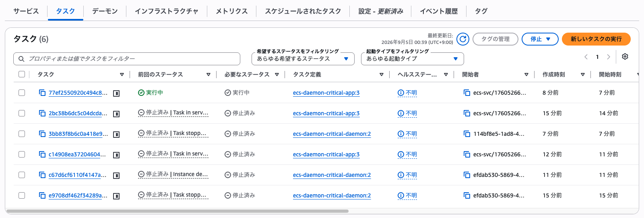Sort by 開始者 column arrow
The image size is (644, 218).
[x=526, y=75]
